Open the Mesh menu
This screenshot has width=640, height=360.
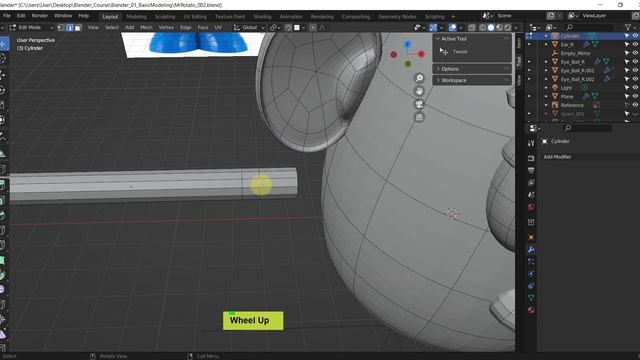pos(146,27)
